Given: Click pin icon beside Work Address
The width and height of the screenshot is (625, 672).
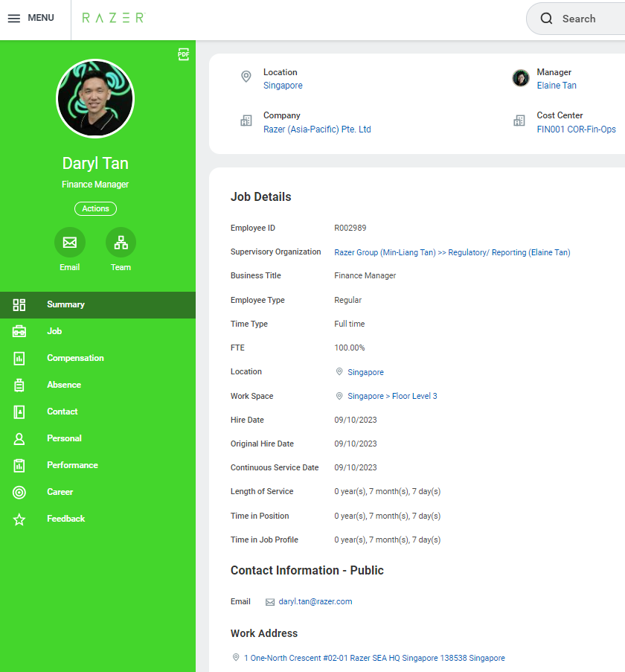Looking at the screenshot, I should (236, 657).
